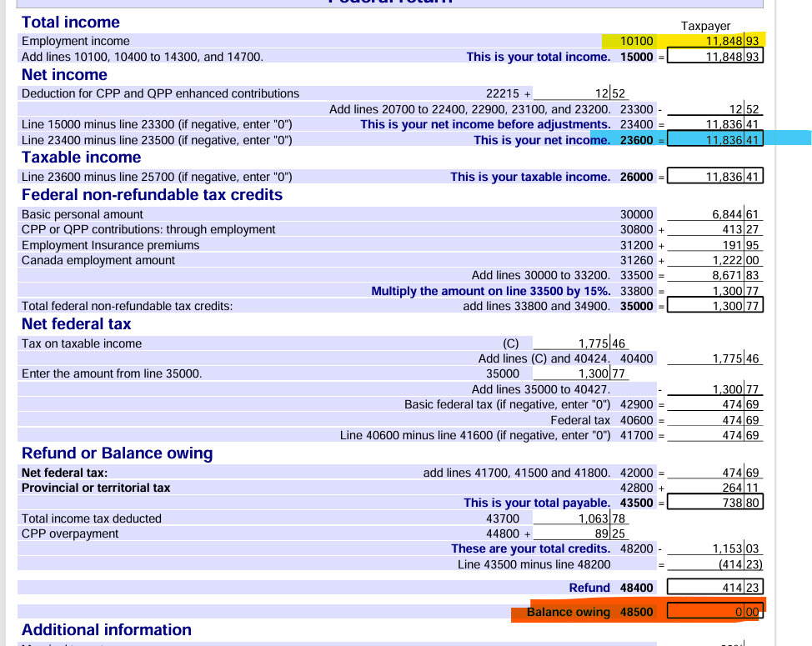Select the Balance owing box on line 48500

point(715,613)
